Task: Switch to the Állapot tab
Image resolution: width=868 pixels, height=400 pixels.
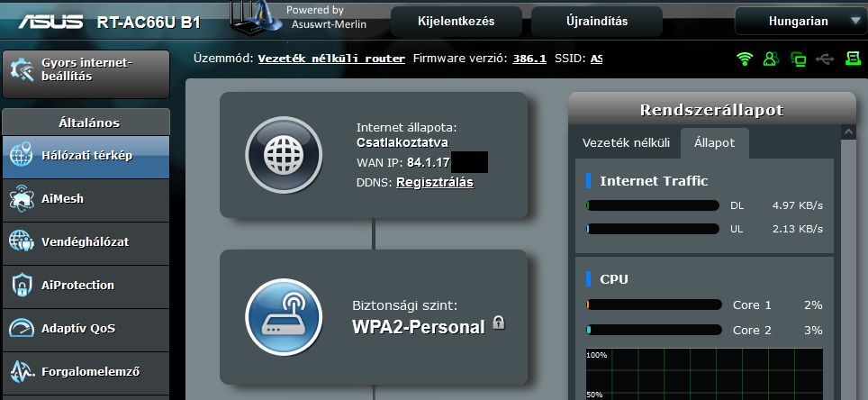Action: (x=714, y=143)
